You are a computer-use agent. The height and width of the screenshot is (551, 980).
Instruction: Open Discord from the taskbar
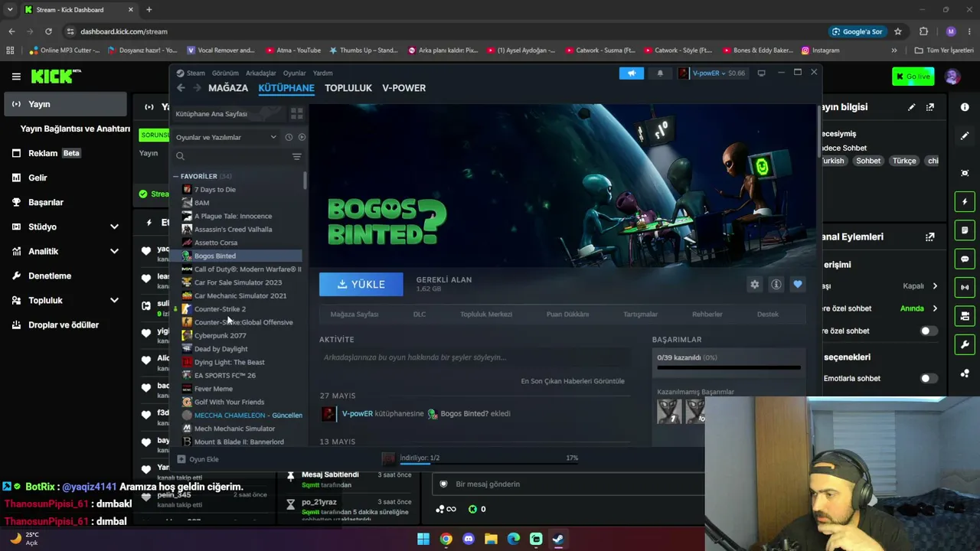pos(469,539)
